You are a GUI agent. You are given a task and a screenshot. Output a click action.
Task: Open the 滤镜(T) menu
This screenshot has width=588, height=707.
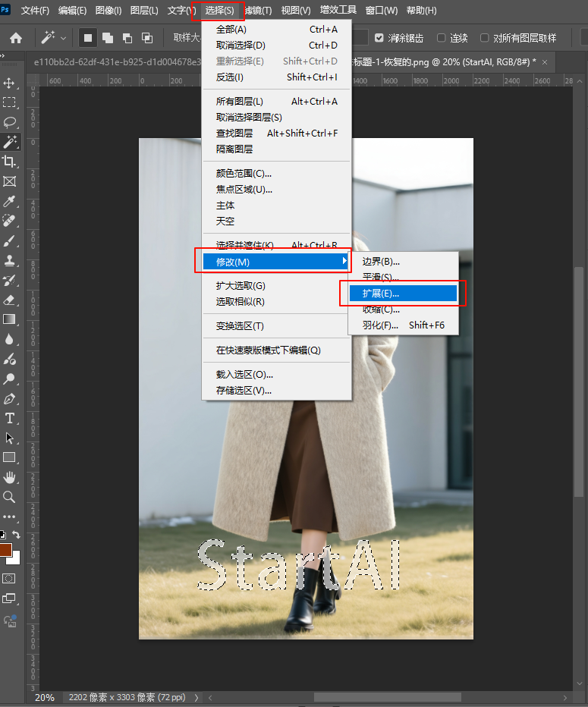258,11
